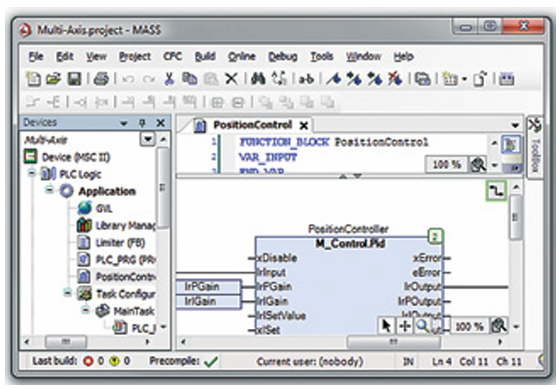Viewport: 559px width, 389px height.
Task: Open the New file icon
Action: [33, 79]
